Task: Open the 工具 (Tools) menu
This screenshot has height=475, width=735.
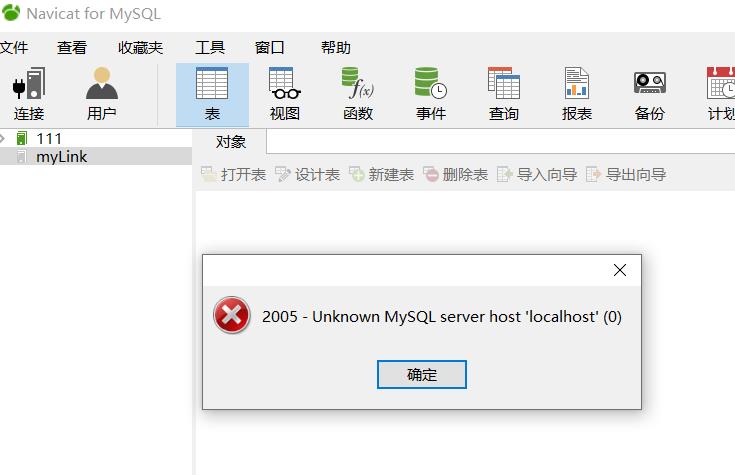Action: (210, 47)
